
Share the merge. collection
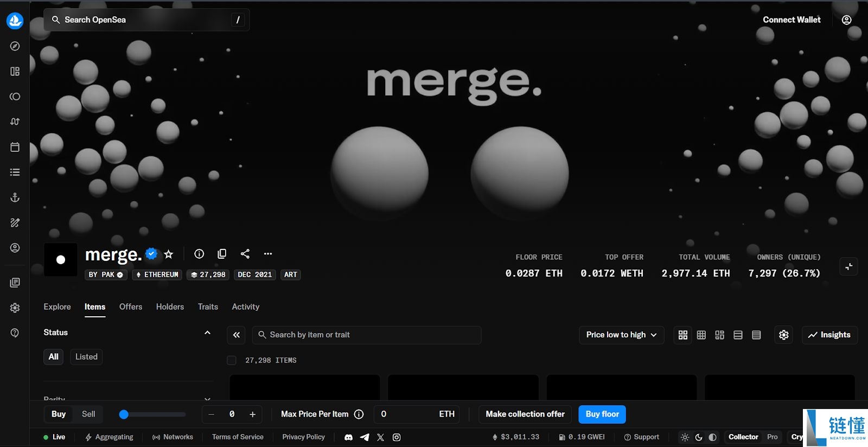(245, 254)
